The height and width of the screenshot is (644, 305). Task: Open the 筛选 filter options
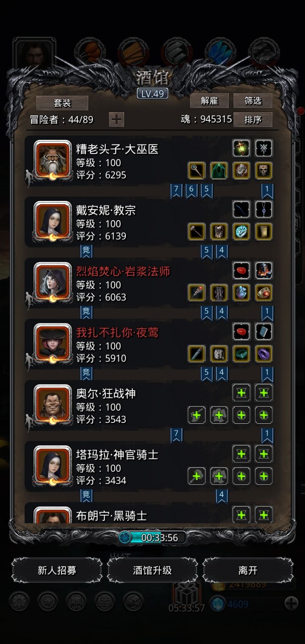[x=253, y=101]
